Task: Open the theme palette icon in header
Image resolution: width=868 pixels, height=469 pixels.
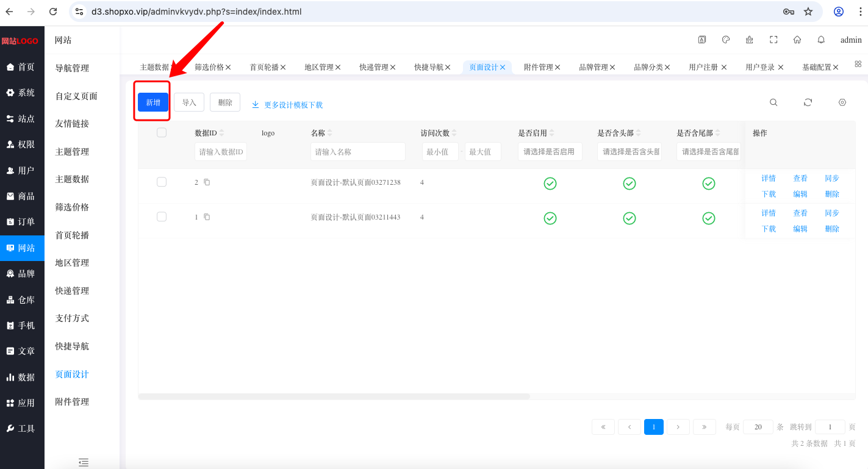Action: (726, 40)
